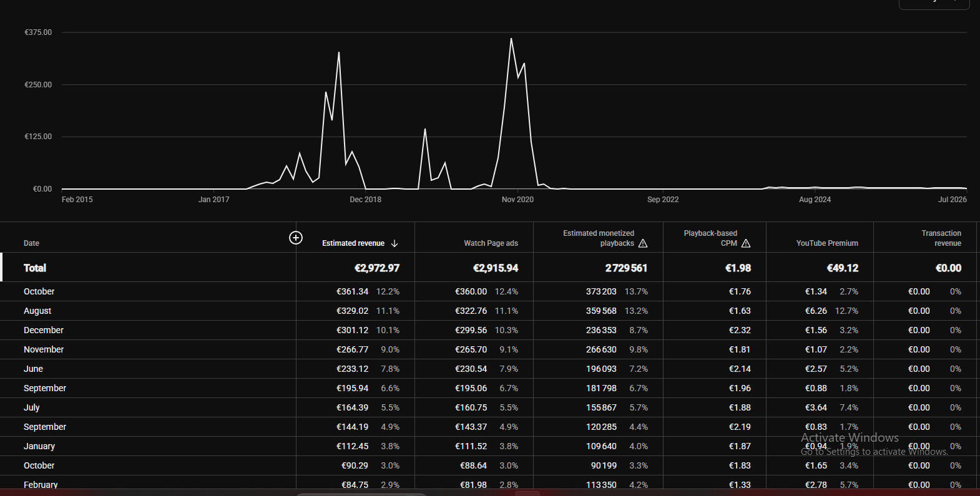Click the Estimated revenue sort arrow
This screenshot has width=980, height=496.
coord(394,243)
